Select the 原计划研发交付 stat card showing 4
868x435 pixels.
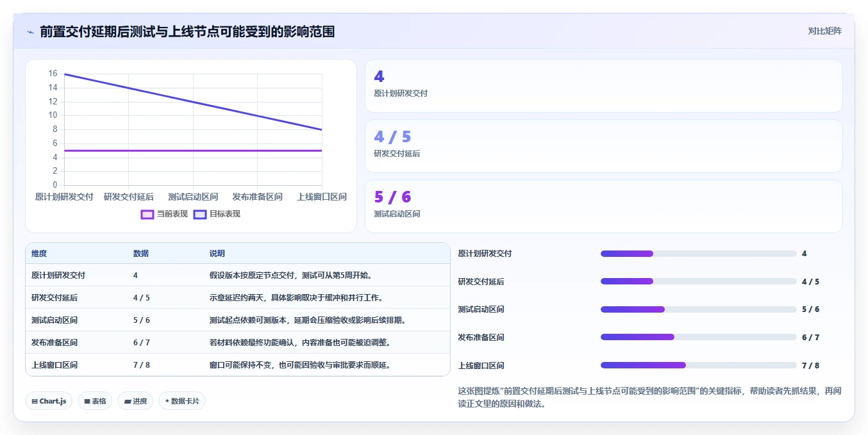603,86
